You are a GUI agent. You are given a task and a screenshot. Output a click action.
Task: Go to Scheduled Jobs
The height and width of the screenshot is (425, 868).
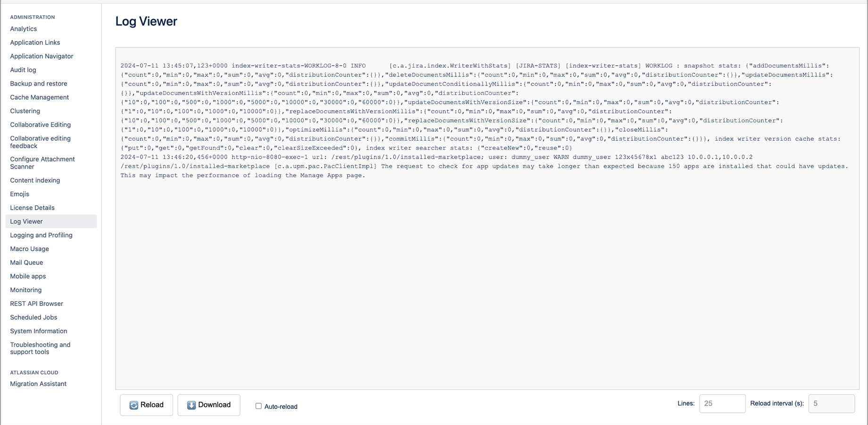[x=33, y=317]
